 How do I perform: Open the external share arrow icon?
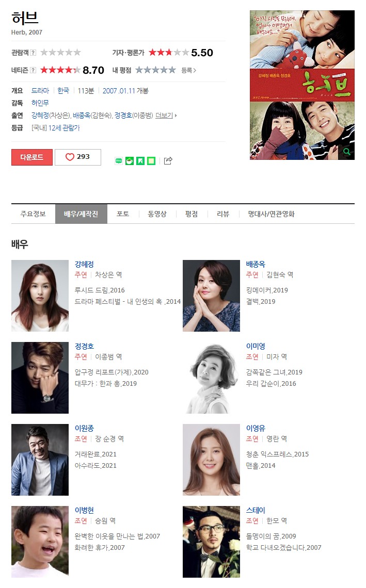click(168, 161)
